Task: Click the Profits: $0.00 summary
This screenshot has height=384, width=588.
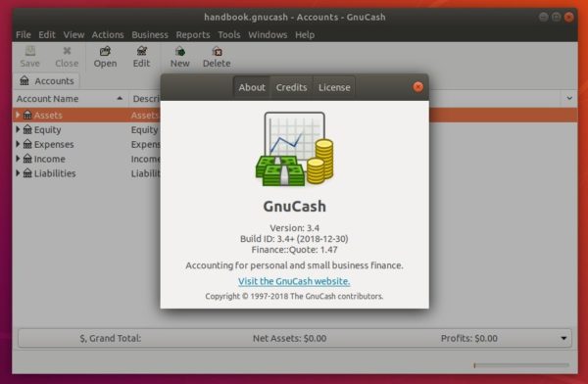Action: coord(469,338)
